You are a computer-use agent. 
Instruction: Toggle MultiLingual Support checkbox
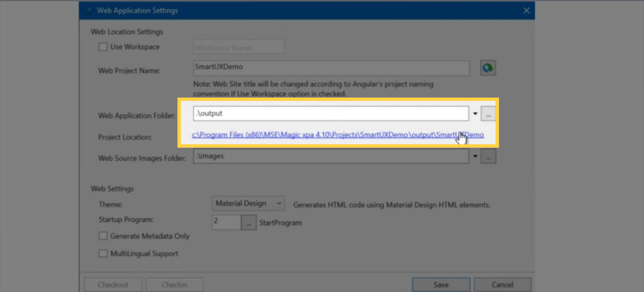point(103,253)
